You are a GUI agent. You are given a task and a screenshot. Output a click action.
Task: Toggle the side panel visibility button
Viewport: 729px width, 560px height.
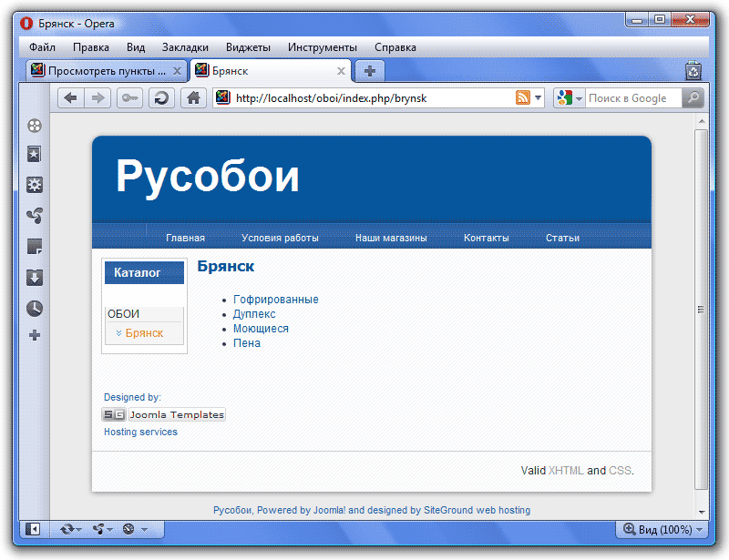click(33, 528)
